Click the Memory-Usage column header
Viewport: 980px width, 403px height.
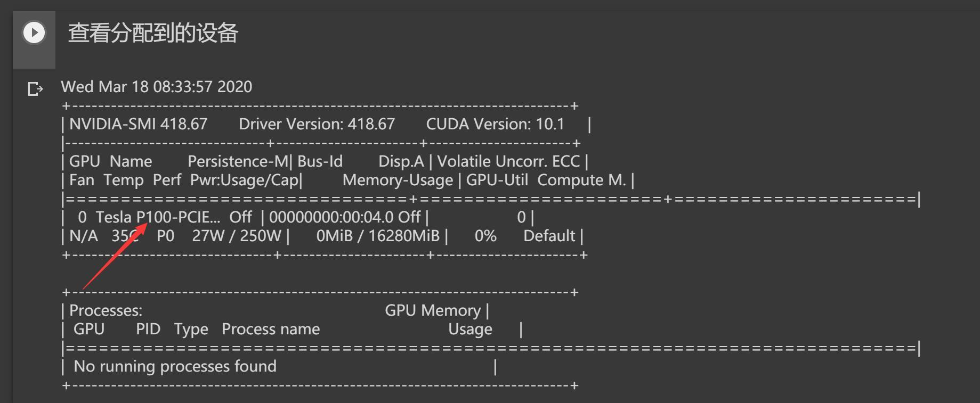pos(398,180)
